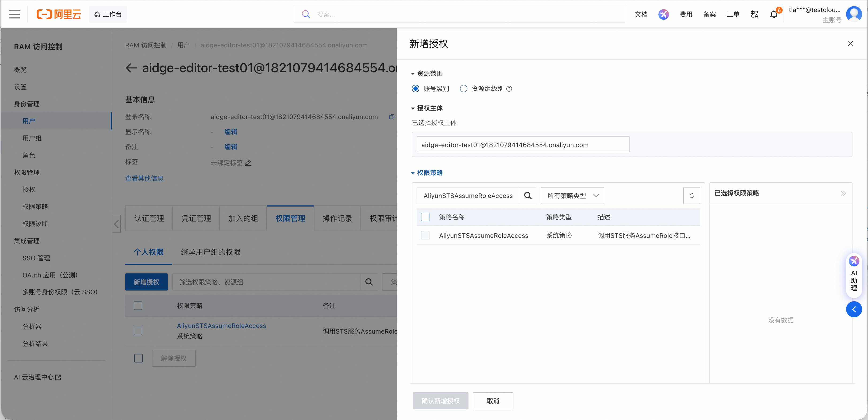The height and width of the screenshot is (420, 868).
Task: Close the 新增授权 panel
Action: [x=850, y=44]
